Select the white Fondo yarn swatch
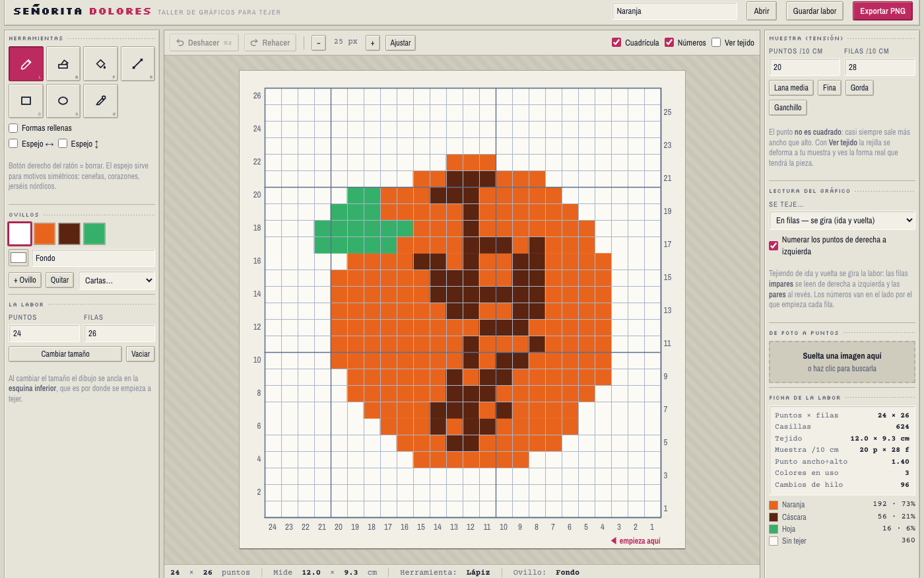Viewport: 924px width, 578px height. click(x=20, y=234)
